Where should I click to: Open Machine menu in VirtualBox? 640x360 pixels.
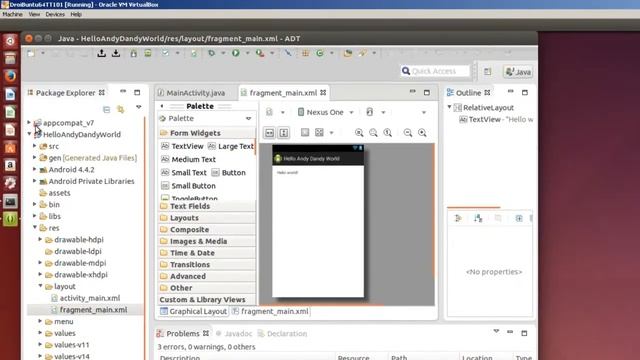12,14
